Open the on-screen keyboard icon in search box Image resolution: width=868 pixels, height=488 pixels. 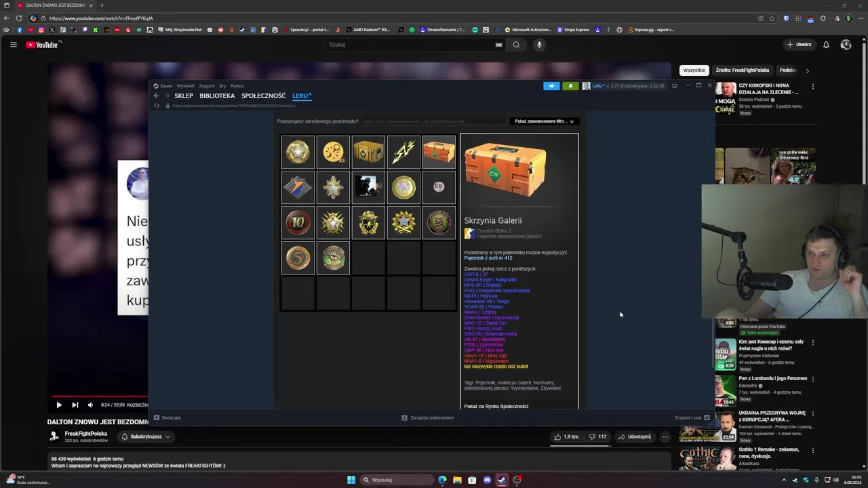coord(498,45)
